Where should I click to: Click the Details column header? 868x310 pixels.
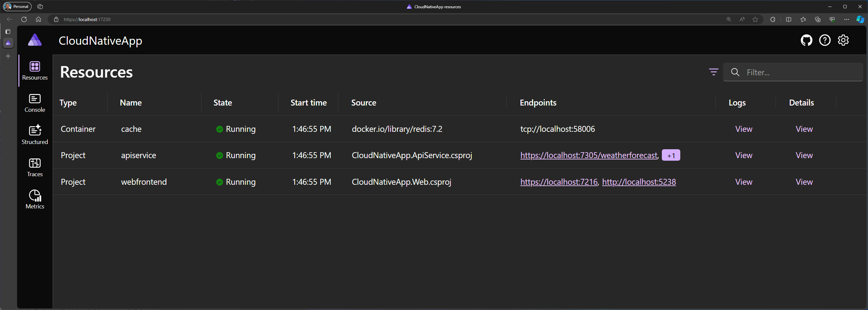click(x=801, y=103)
